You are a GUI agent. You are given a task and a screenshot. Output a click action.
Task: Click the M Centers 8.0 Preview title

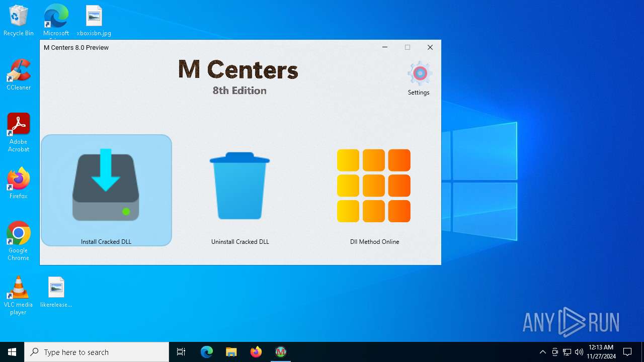[76, 47]
